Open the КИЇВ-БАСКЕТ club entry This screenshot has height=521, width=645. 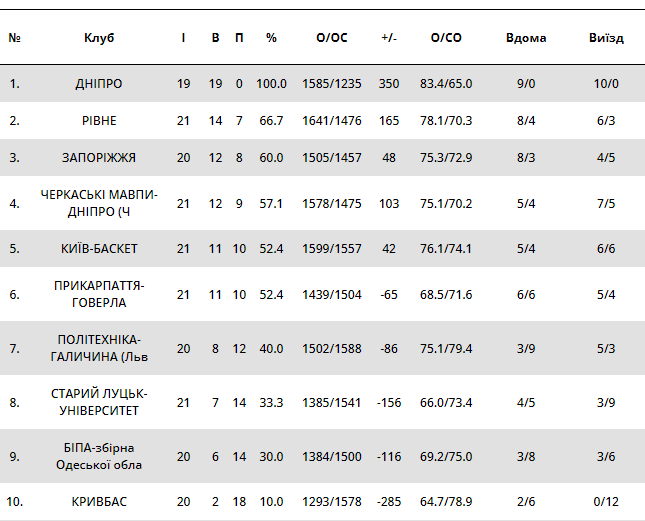click(x=99, y=248)
